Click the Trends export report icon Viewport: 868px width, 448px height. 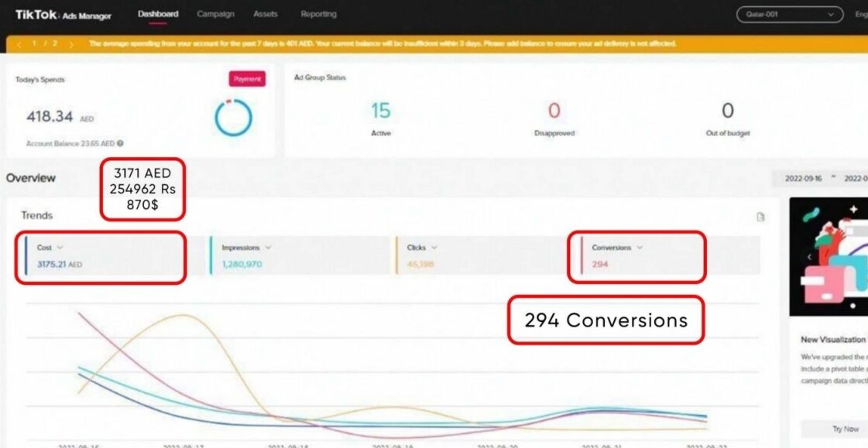760,217
